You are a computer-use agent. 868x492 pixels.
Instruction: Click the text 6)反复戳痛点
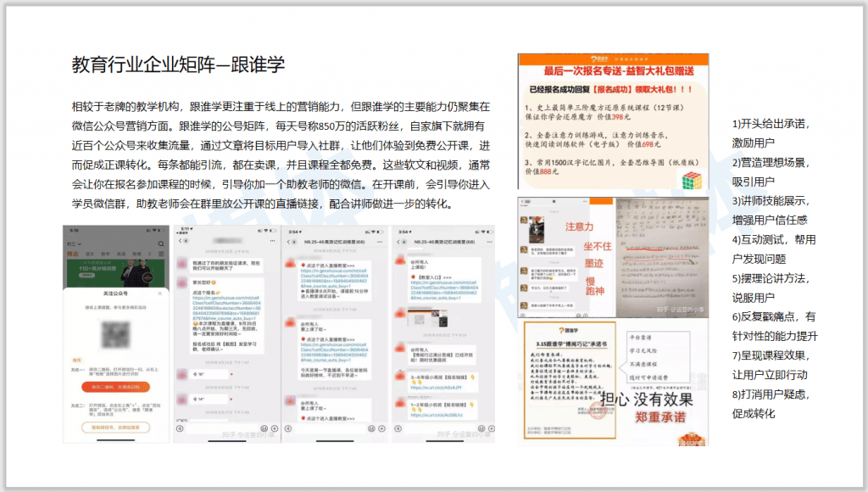(765, 316)
